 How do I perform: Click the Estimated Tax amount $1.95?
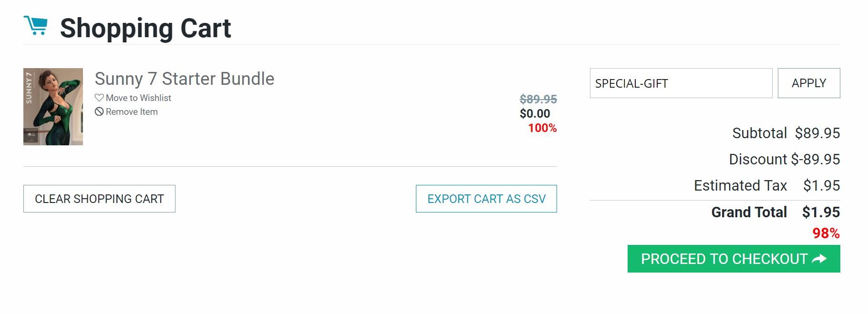click(x=821, y=185)
